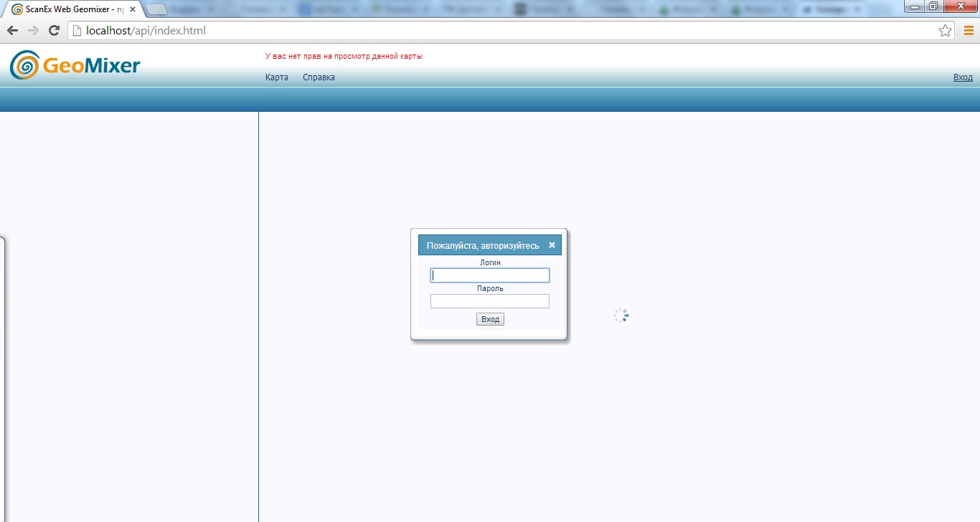Open the Карта menu

pyautogui.click(x=277, y=77)
